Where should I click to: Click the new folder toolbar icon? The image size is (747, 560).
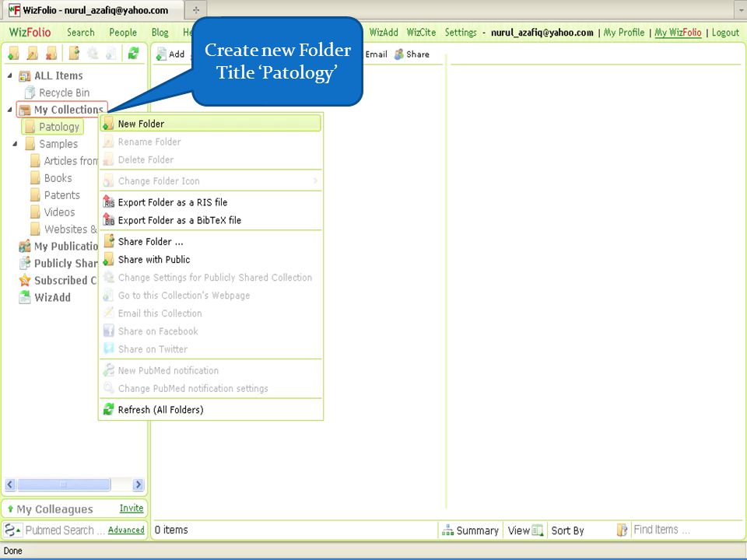13,54
